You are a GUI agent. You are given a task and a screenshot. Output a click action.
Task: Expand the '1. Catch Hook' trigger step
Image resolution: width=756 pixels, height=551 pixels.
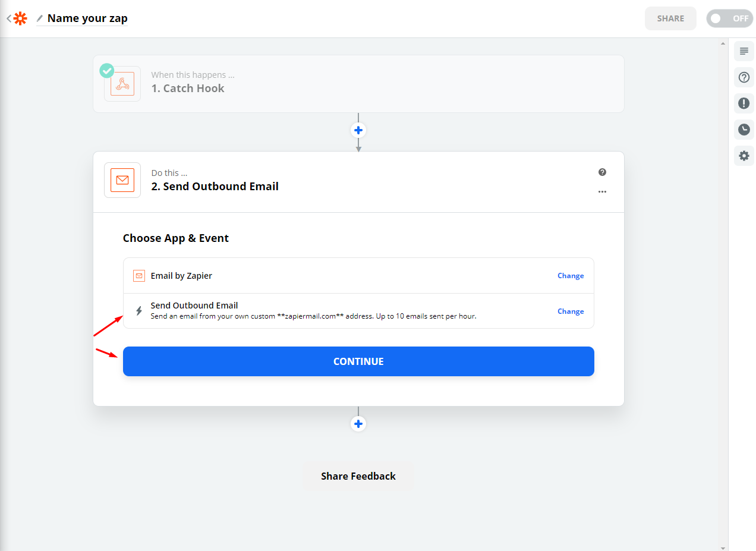pos(358,84)
